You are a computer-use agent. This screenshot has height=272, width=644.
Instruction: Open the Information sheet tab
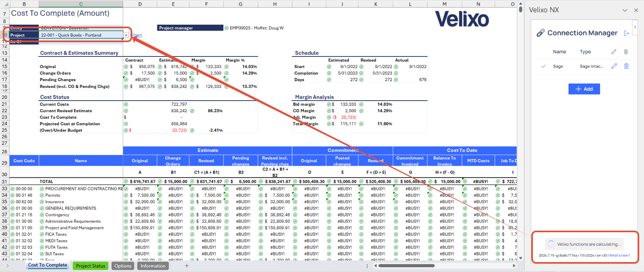153,266
